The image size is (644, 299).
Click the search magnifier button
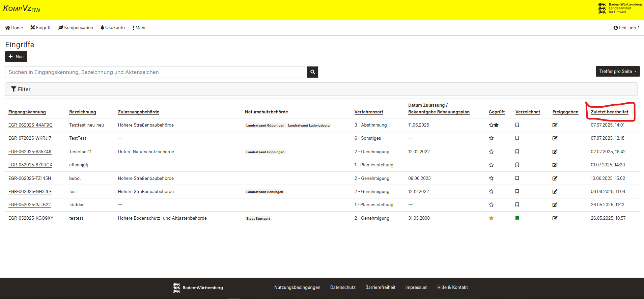312,72
